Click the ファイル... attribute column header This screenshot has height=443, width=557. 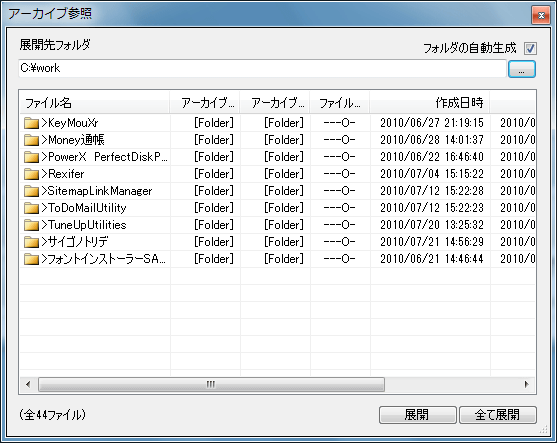340,103
